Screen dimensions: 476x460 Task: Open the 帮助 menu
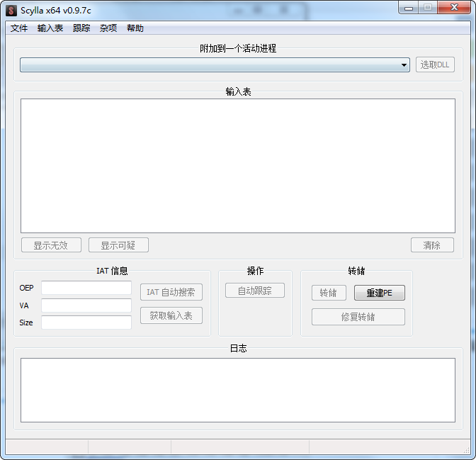click(135, 28)
